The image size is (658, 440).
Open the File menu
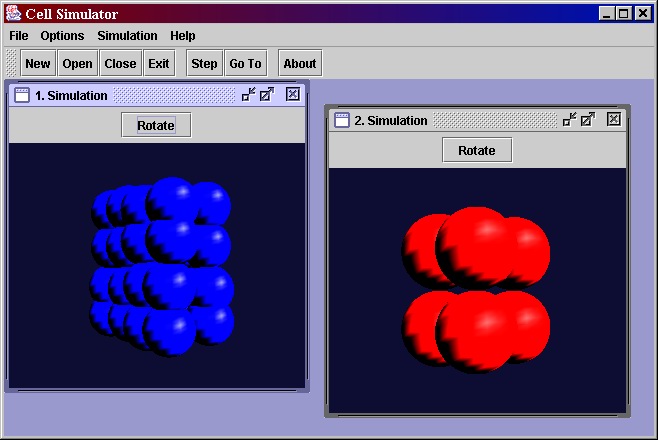[19, 36]
